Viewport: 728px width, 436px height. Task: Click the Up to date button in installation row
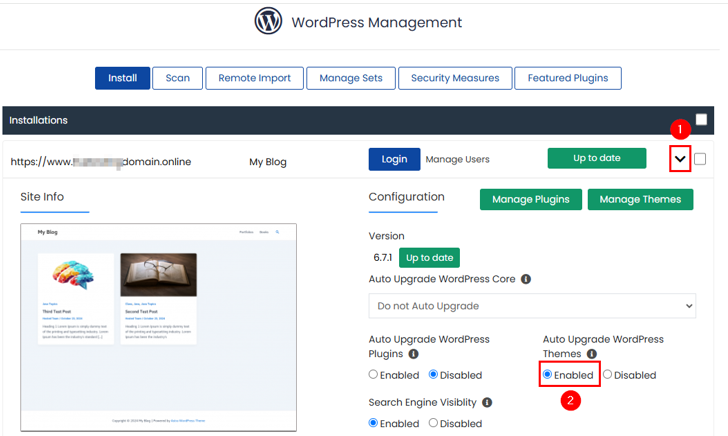(597, 158)
